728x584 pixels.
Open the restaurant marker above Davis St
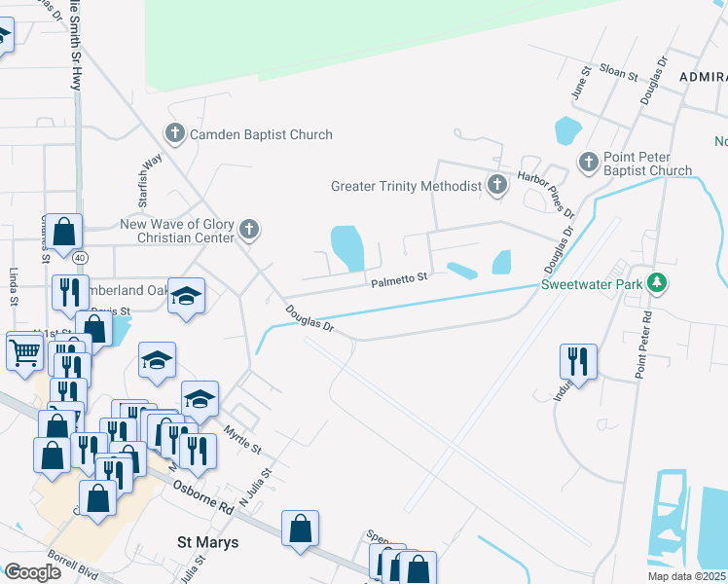pos(71,294)
